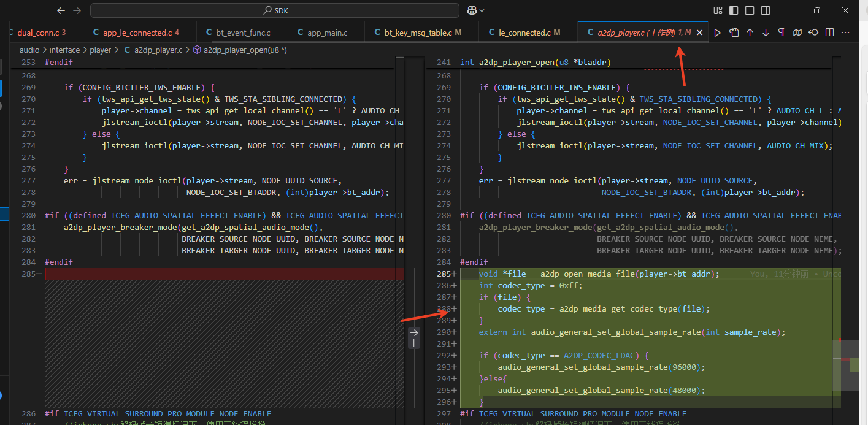Open the Customize Layout icon

coord(718,10)
